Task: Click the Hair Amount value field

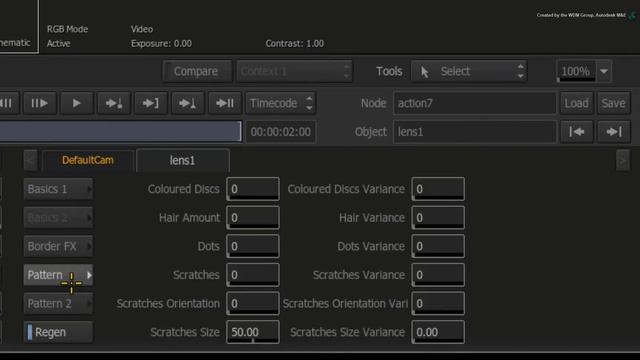Action: 253,218
